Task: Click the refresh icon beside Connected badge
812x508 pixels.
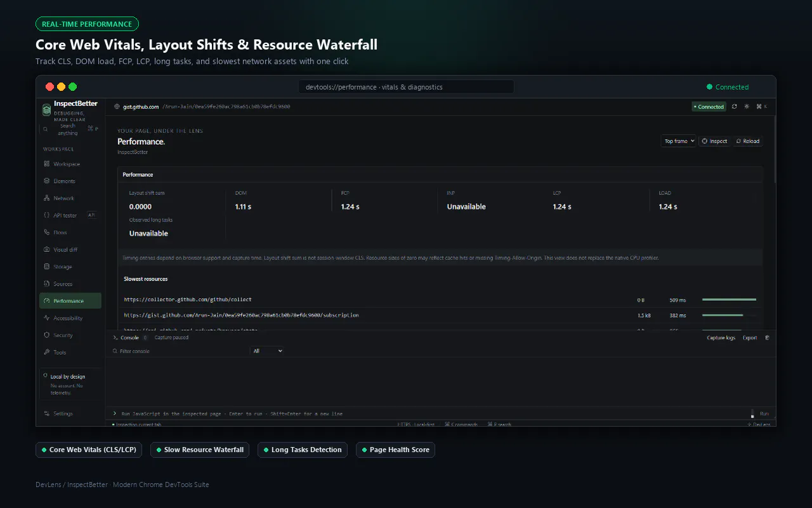Action: tap(735, 107)
